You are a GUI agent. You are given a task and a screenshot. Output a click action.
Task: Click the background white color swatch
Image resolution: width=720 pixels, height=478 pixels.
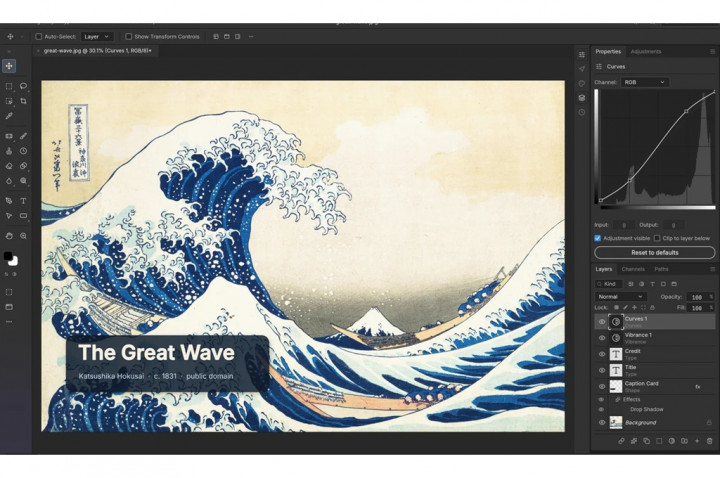14,262
